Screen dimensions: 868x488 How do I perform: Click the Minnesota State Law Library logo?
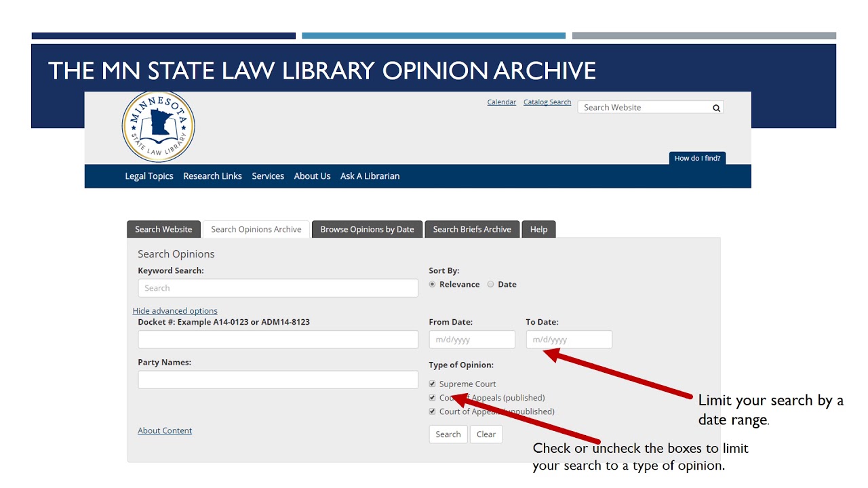coord(158,127)
